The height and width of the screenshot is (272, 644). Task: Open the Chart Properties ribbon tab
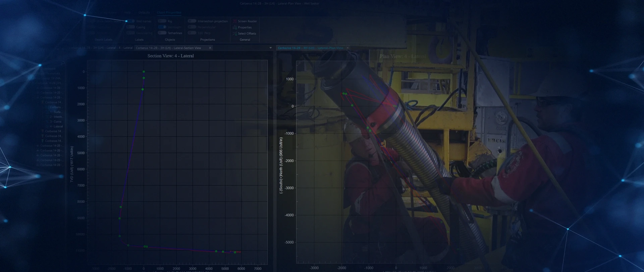(169, 12)
